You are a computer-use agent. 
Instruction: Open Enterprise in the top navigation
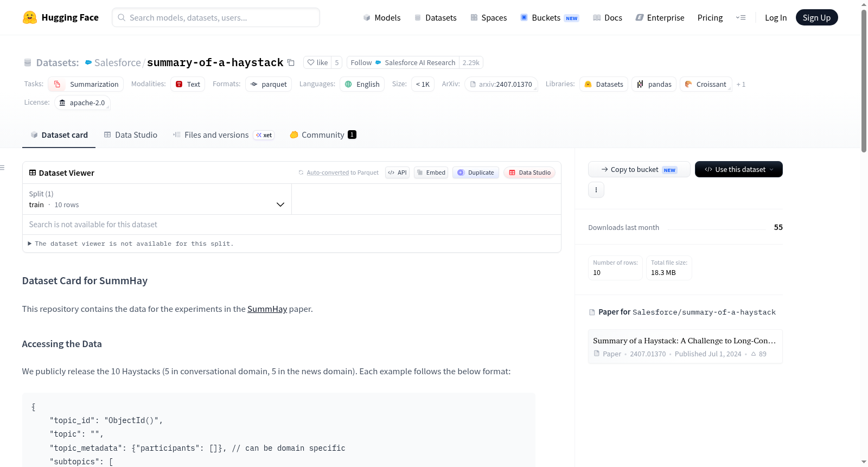coord(660,17)
